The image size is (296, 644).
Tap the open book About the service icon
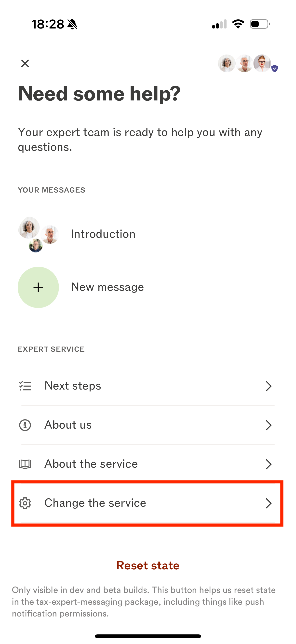[x=25, y=464]
